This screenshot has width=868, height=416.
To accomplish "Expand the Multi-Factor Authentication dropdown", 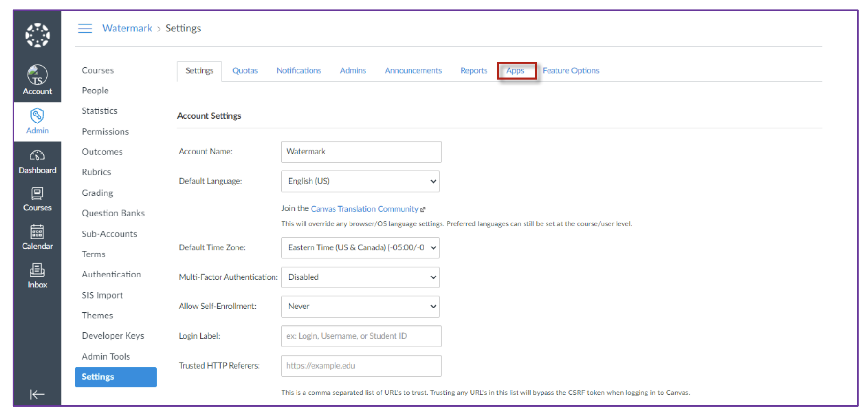I will pyautogui.click(x=360, y=277).
